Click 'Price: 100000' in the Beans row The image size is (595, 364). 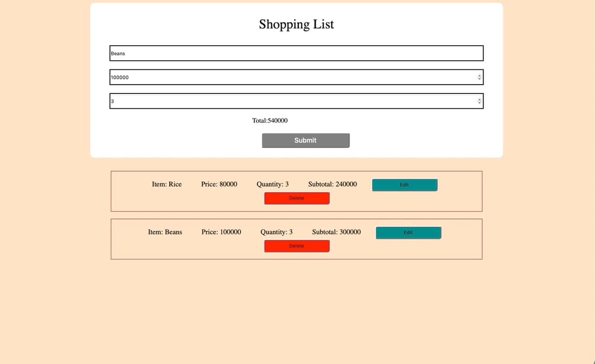pos(221,232)
